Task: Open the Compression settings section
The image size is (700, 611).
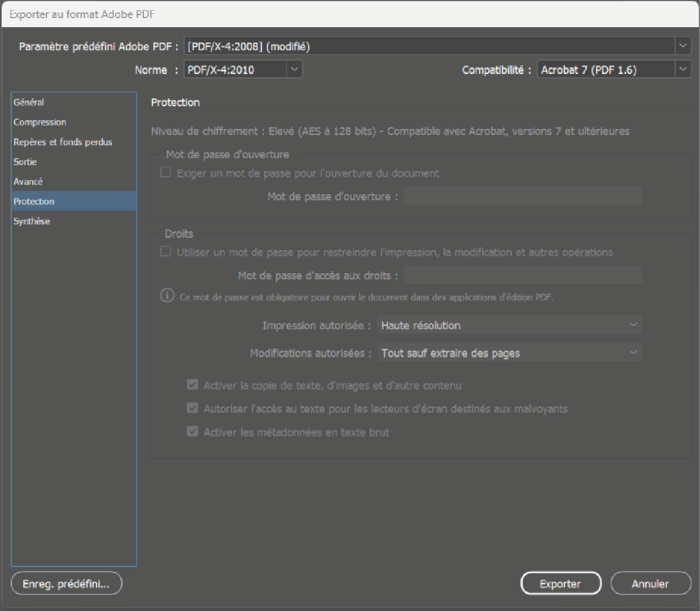Action: tap(40, 122)
